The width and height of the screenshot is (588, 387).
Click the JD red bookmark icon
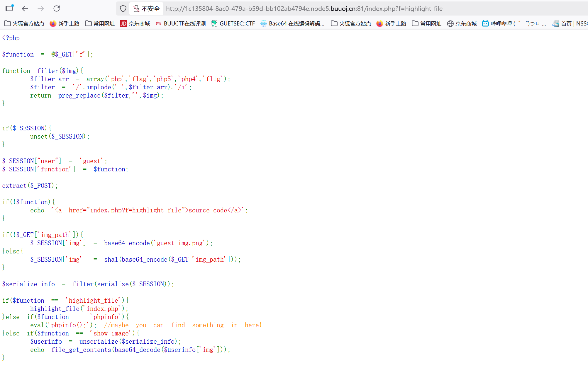point(123,23)
